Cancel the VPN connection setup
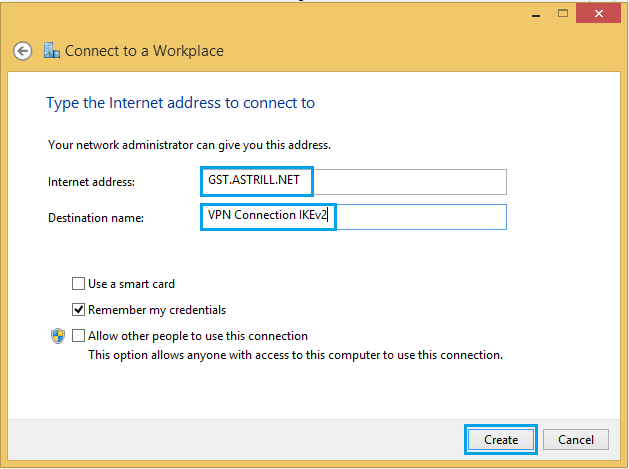Image resolution: width=629 pixels, height=469 pixels. pyautogui.click(x=576, y=440)
